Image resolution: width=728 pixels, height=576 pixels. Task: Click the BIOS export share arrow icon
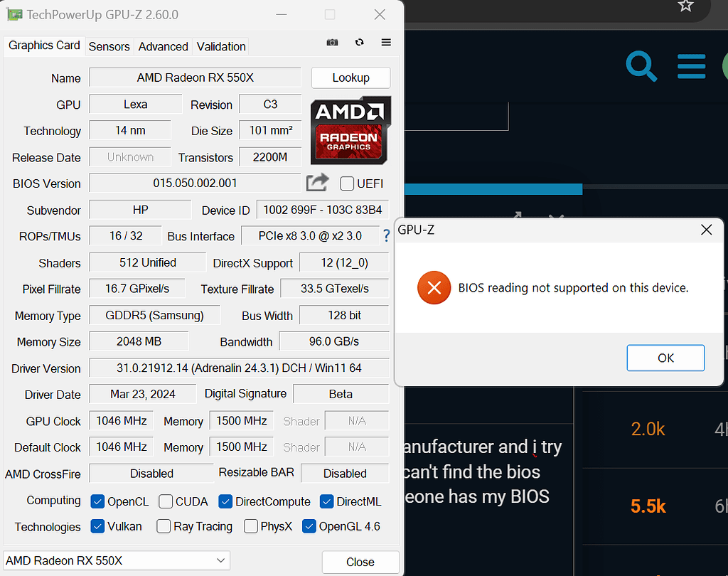point(318,183)
